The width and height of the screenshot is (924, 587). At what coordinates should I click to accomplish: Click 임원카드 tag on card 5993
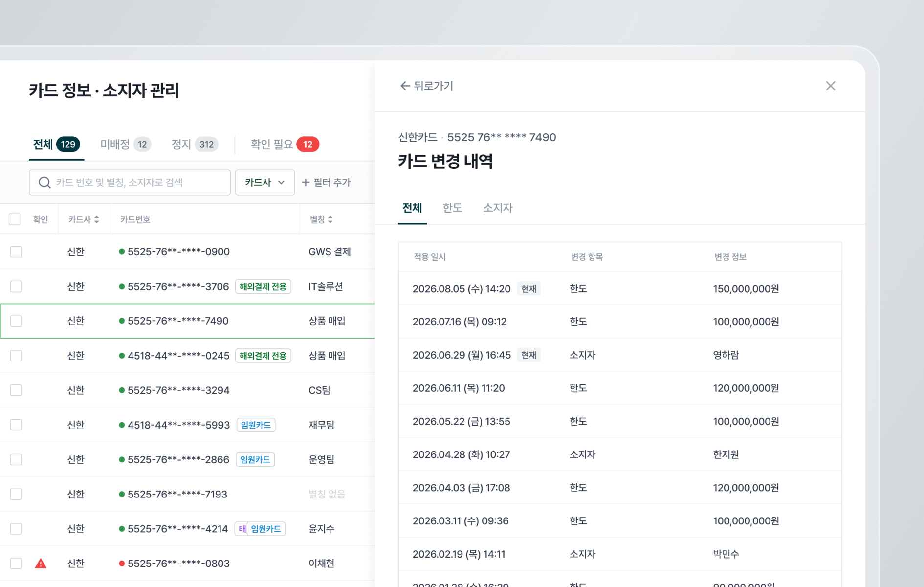point(256,425)
